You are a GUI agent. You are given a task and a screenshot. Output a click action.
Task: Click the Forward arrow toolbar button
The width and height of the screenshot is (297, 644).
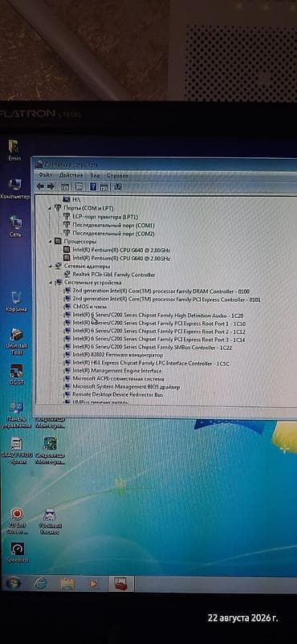click(51, 186)
